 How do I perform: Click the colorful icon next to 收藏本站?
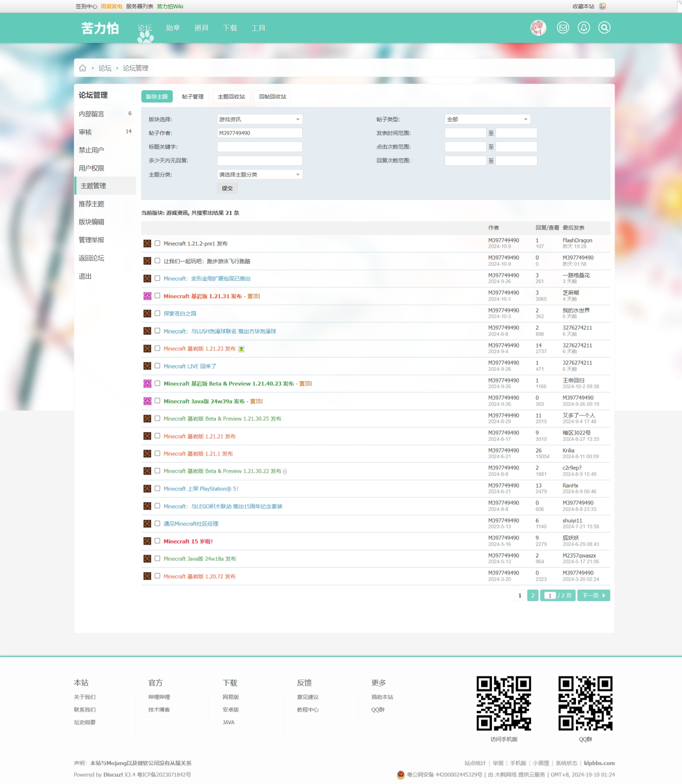[602, 6]
